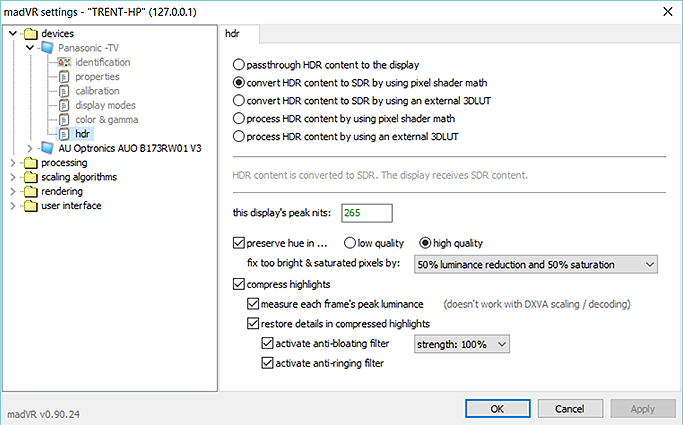This screenshot has width=683, height=425.
Task: Select the processing tree label
Action: [64, 163]
